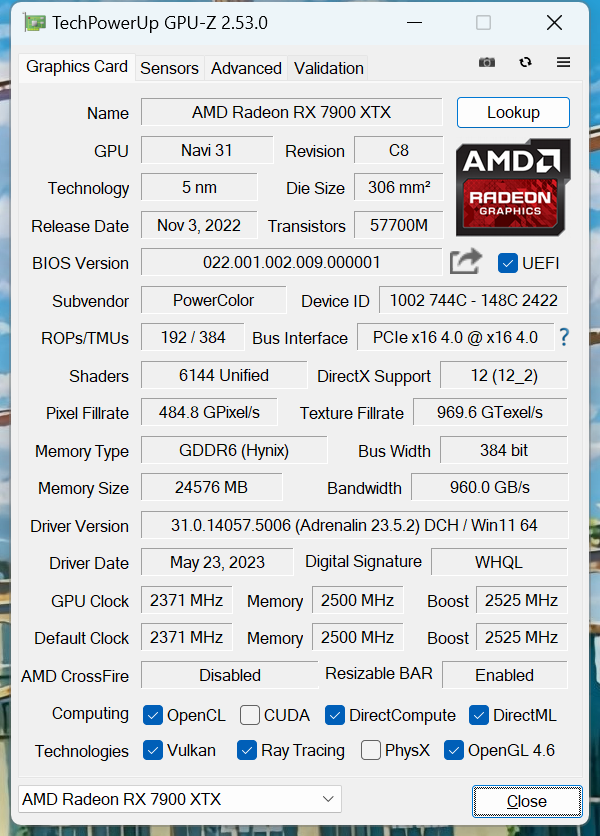The image size is (600, 836).
Task: Click the screenshot camera icon
Action: click(487, 62)
